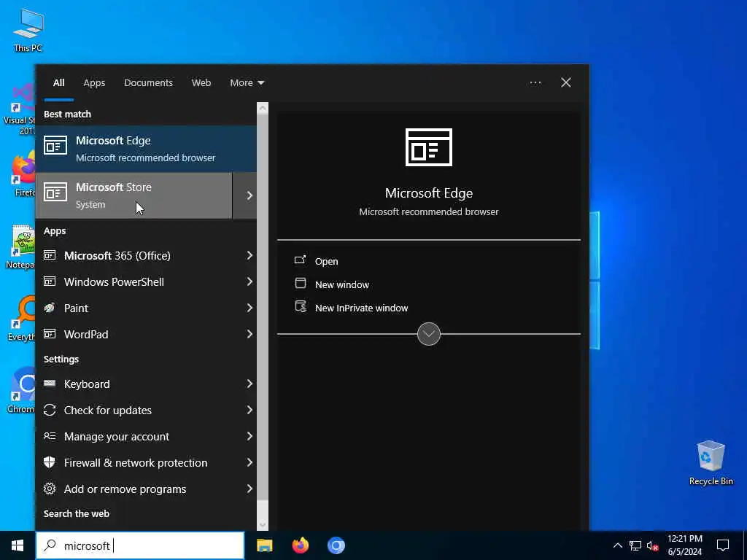This screenshot has height=560, width=747.
Task: Click the Windows PowerShell app icon
Action: 50,281
